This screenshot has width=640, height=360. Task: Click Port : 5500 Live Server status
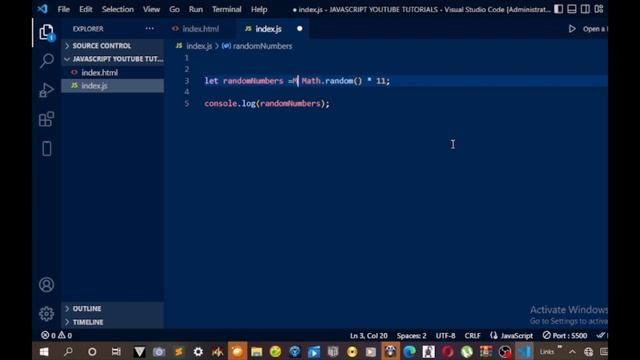point(565,336)
